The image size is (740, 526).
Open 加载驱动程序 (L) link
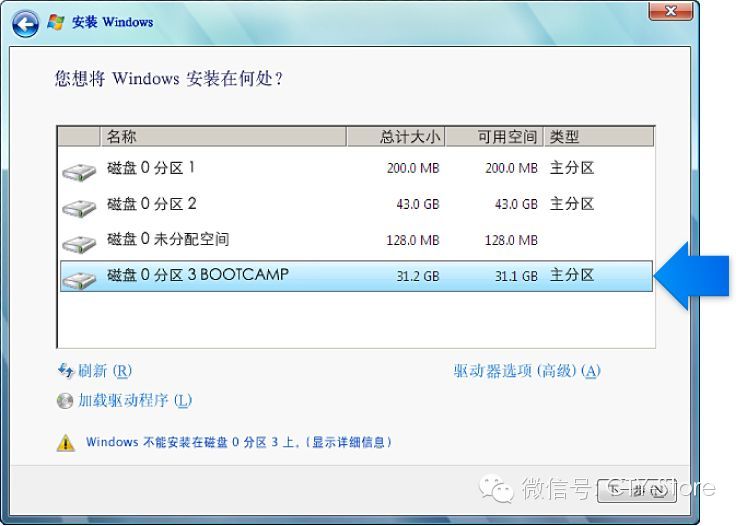[x=135, y=401]
